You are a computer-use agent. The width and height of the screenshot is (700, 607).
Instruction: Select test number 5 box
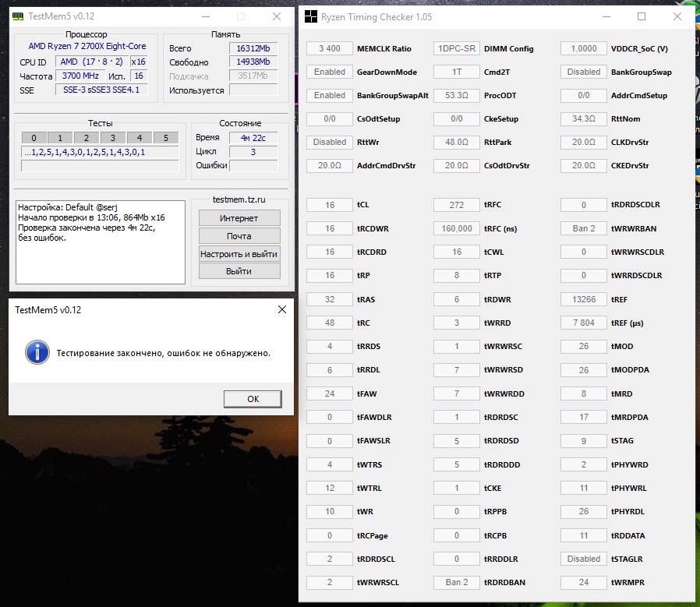tap(165, 138)
